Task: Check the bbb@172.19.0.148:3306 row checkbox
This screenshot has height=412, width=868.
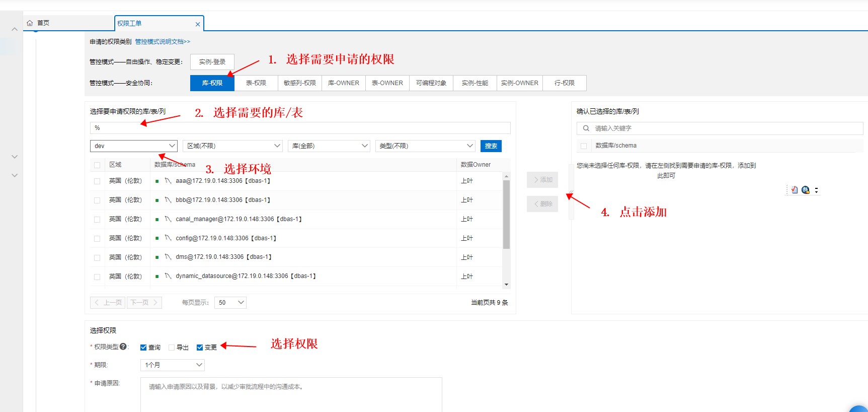Action: (x=97, y=200)
